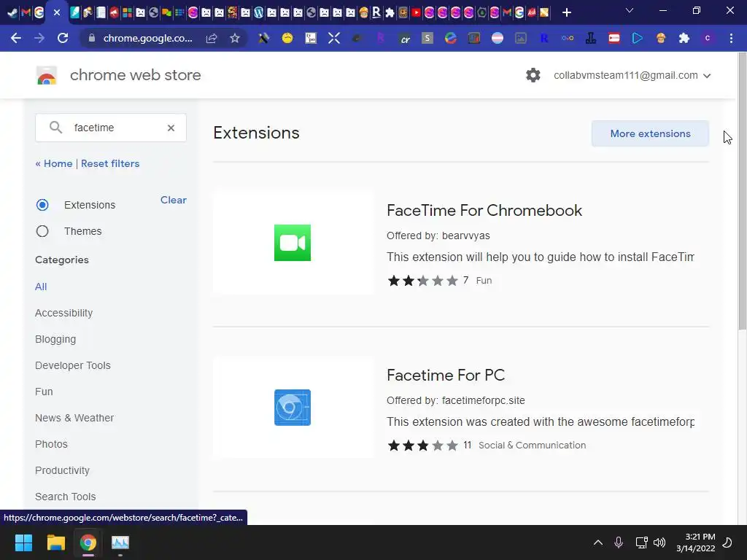Image resolution: width=747 pixels, height=560 pixels.
Task: Reload the current page
Action: click(x=63, y=38)
